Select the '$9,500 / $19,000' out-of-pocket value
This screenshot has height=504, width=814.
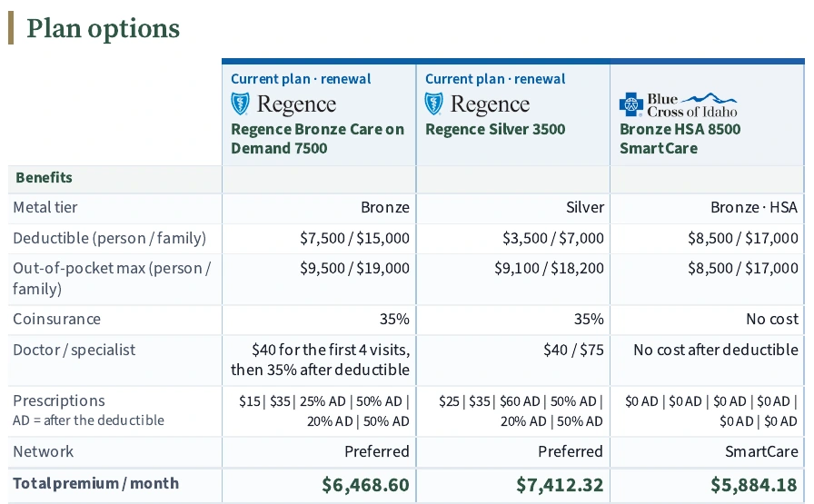pyautogui.click(x=354, y=269)
